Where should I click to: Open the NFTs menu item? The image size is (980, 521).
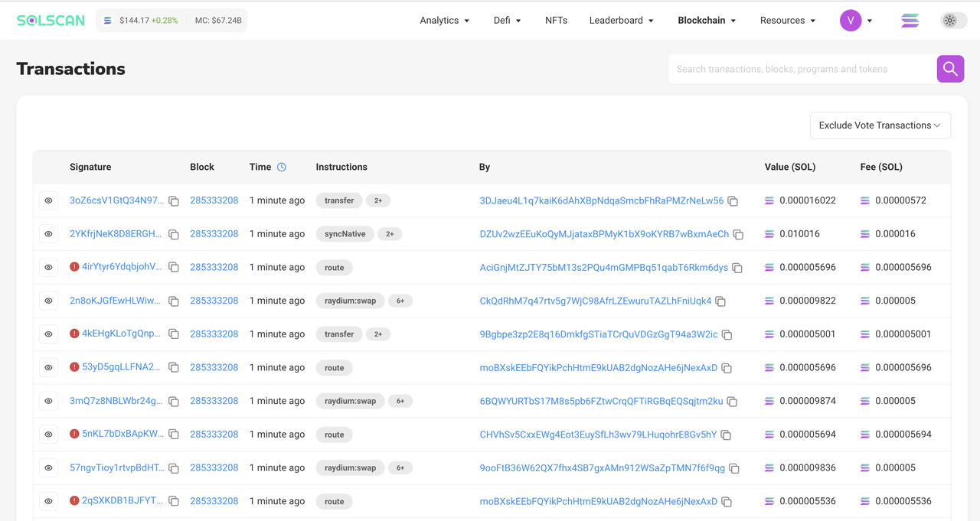(556, 21)
